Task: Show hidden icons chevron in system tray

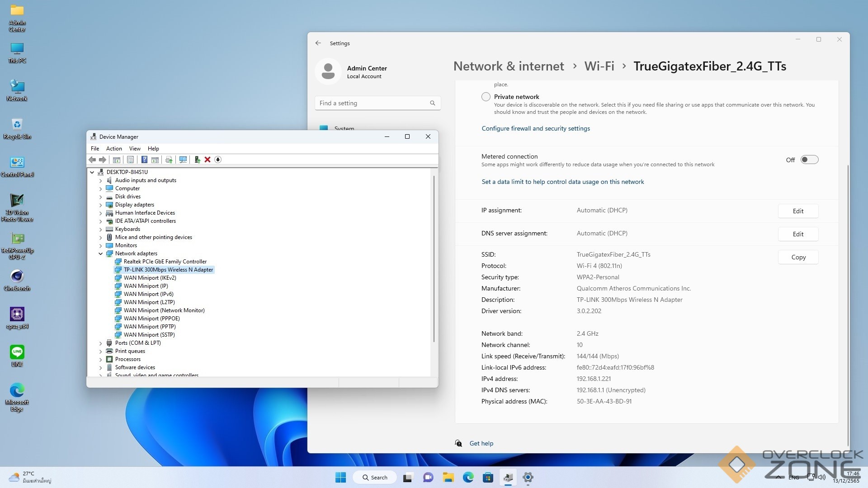Action: (778, 477)
